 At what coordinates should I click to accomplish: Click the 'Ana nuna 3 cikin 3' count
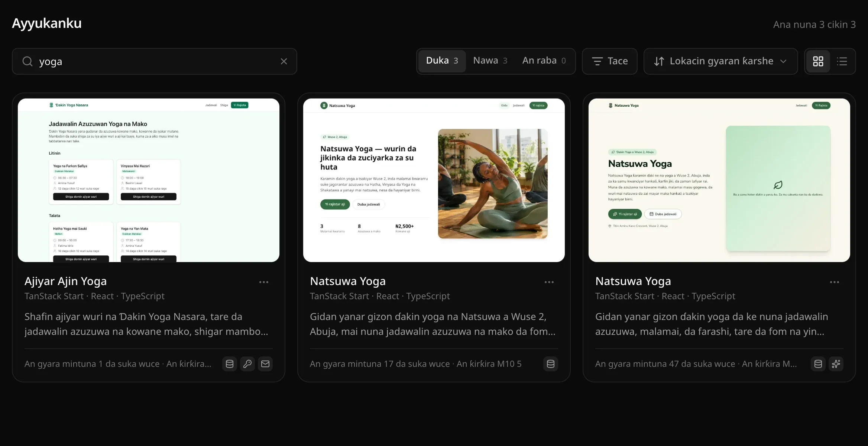[x=814, y=25]
